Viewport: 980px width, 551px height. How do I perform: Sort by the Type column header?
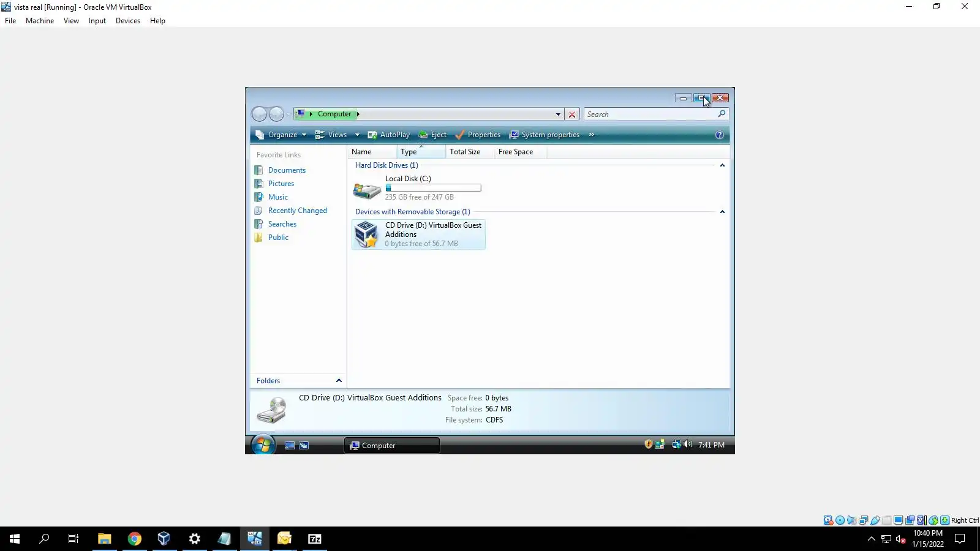pyautogui.click(x=421, y=152)
